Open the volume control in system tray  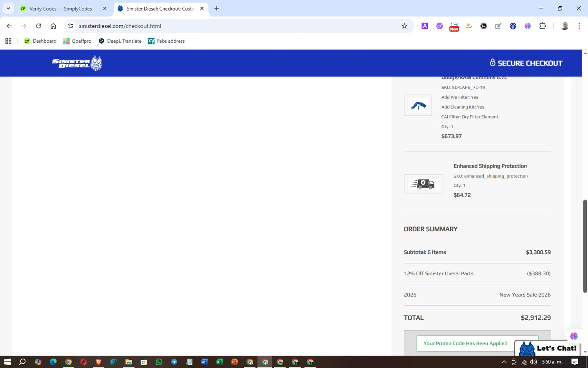click(533, 362)
